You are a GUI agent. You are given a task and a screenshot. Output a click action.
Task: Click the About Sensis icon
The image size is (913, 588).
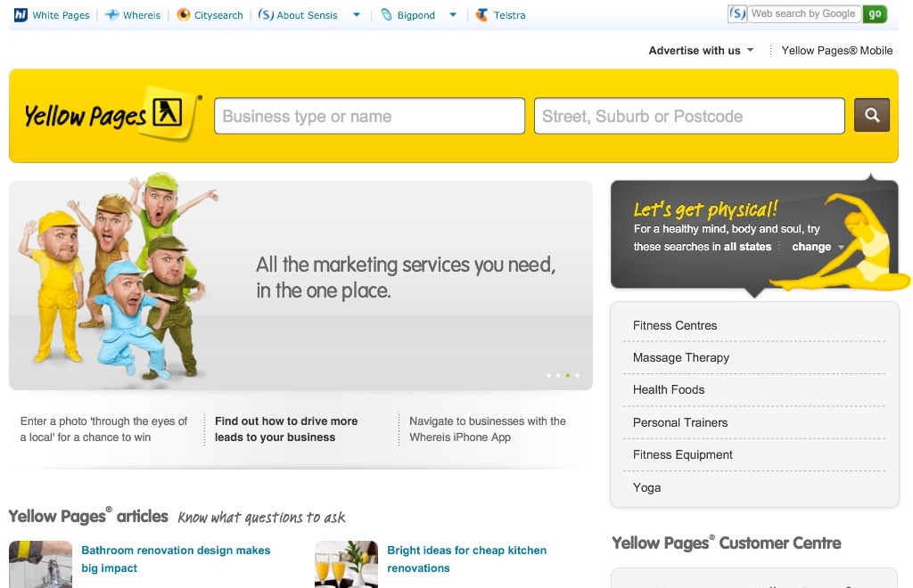(266, 15)
